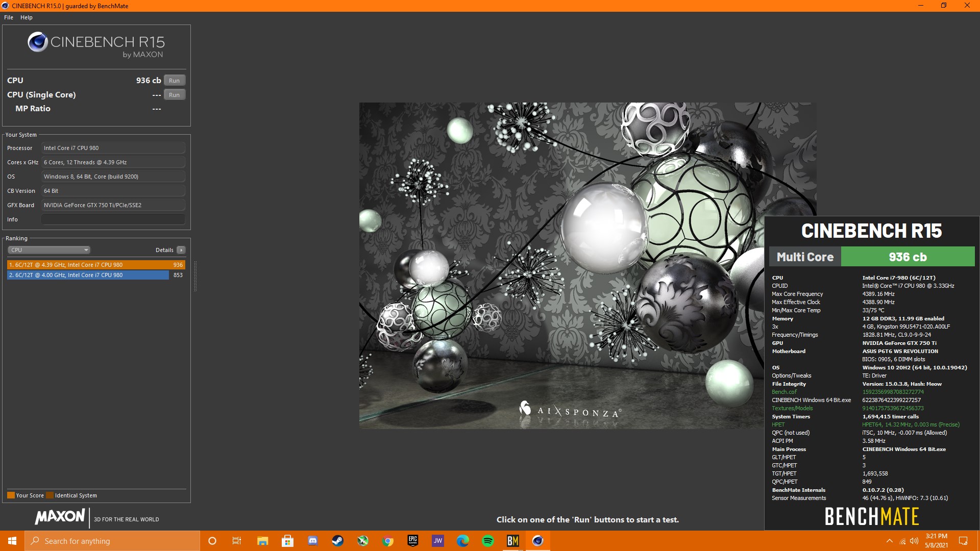980x551 pixels.
Task: Click the Textures/Models integrity entry
Action: [x=792, y=408]
